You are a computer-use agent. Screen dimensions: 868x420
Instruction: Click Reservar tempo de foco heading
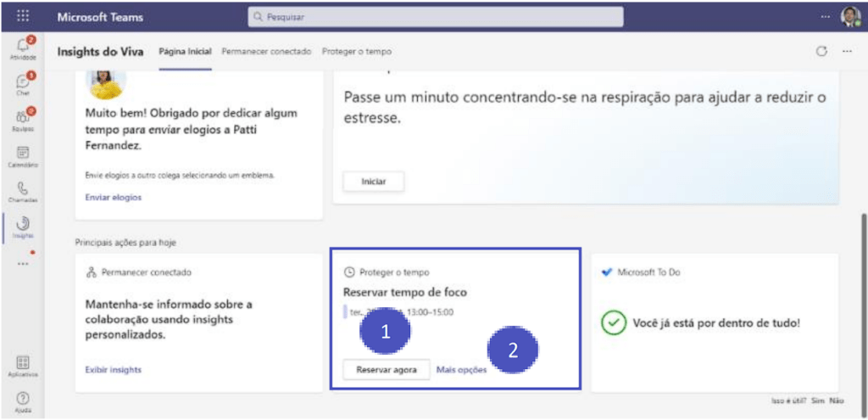click(x=405, y=292)
